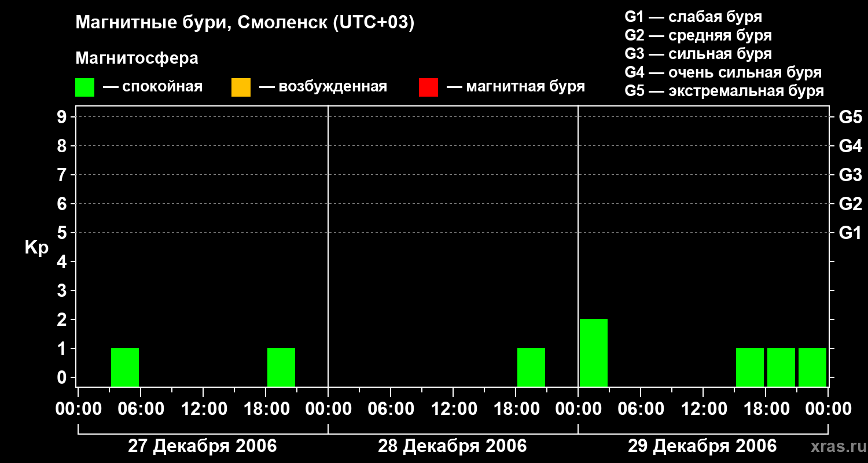Click the 21:00 green bar on 29 December

(812, 367)
